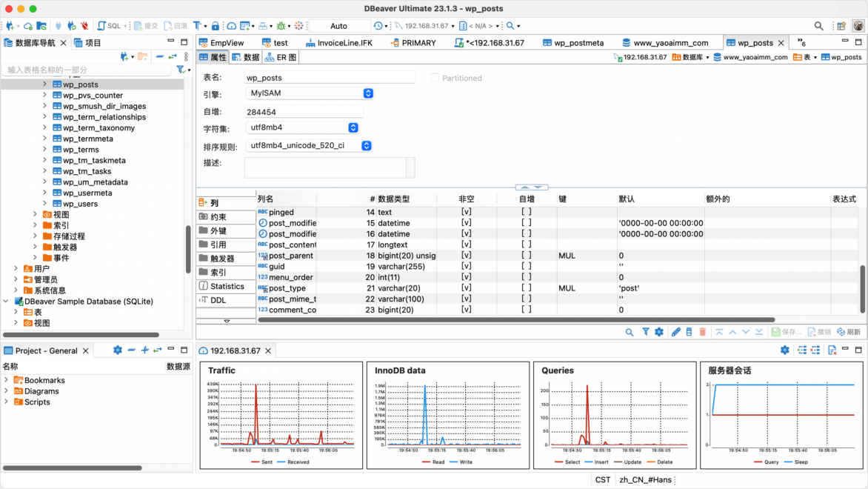868x489 pixels.
Task: Click the dashboard settings gear icon
Action: click(785, 350)
